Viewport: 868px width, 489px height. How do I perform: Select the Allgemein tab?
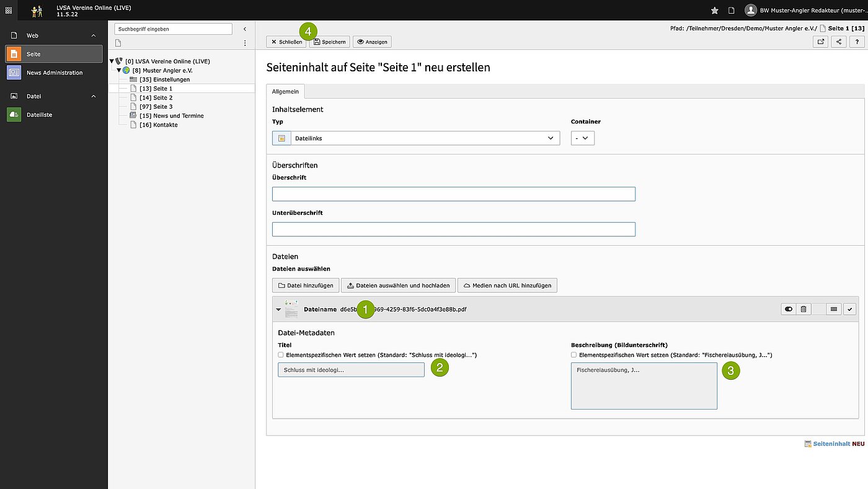(x=285, y=91)
